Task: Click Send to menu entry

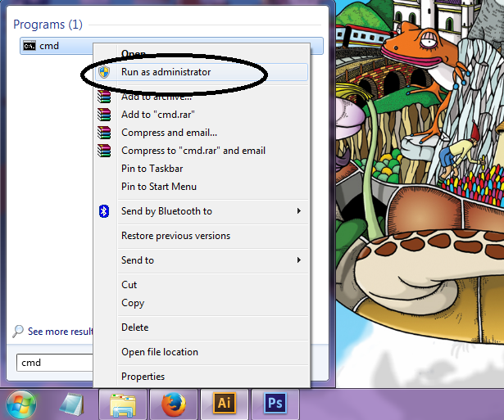Action: (202, 260)
